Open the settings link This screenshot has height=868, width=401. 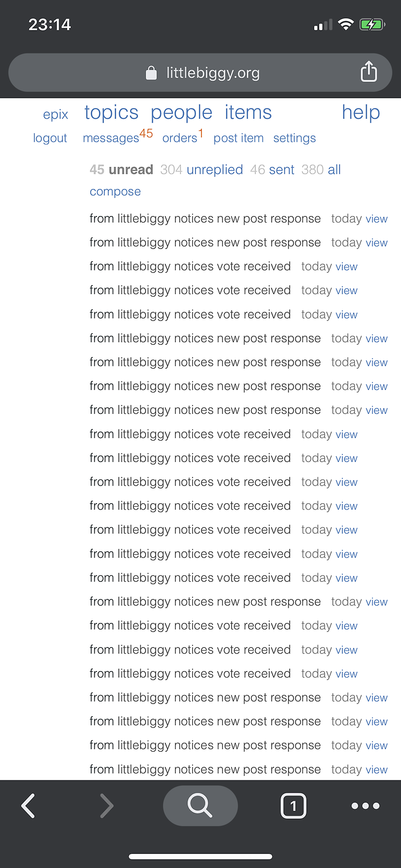295,138
